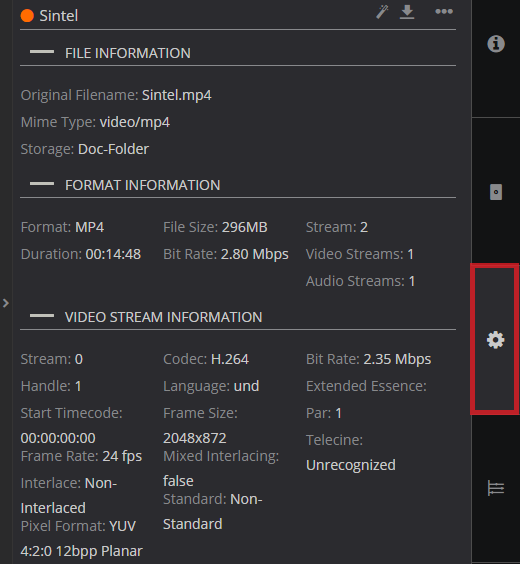The height and width of the screenshot is (564, 520).
Task: Open the three-dots more options menu
Action: (x=444, y=12)
